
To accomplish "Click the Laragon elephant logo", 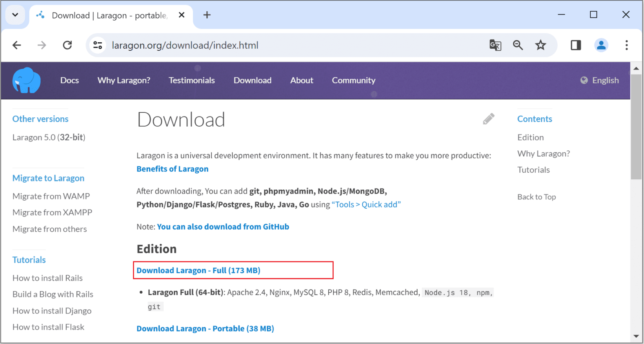I will pyautogui.click(x=26, y=80).
